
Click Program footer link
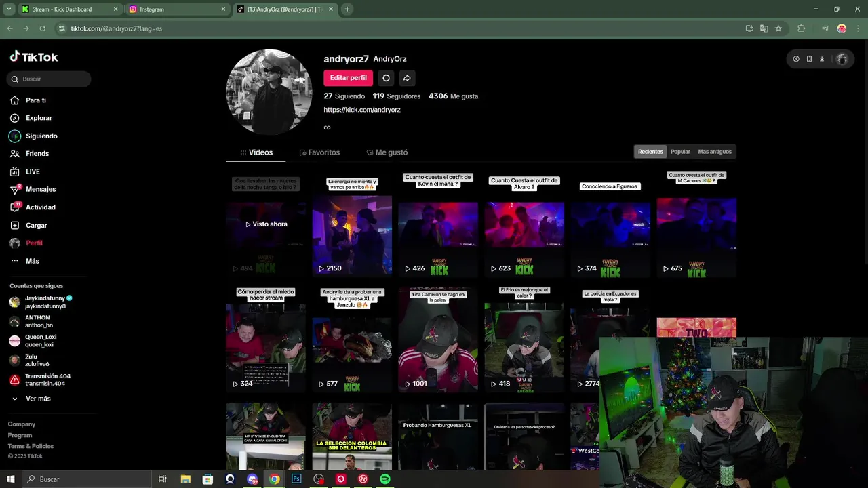click(x=20, y=435)
